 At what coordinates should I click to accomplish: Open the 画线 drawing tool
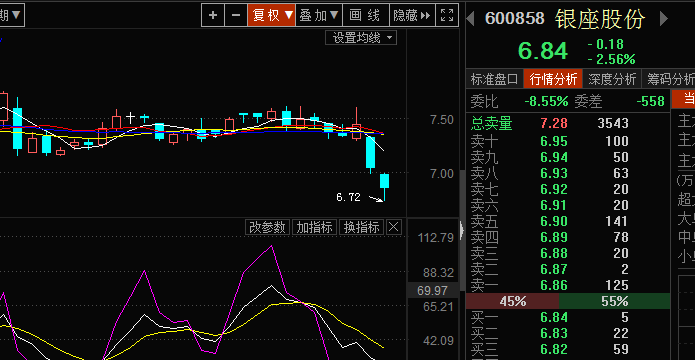point(366,16)
